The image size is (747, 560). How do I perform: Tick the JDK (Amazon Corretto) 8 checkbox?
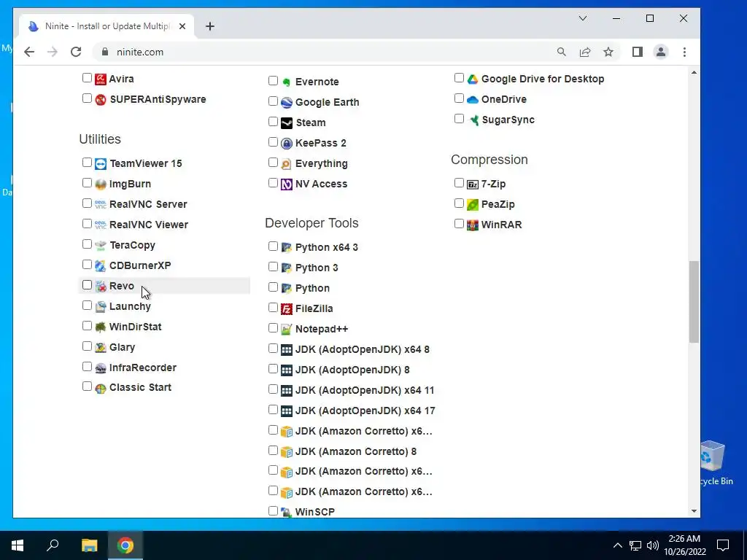[x=273, y=451]
